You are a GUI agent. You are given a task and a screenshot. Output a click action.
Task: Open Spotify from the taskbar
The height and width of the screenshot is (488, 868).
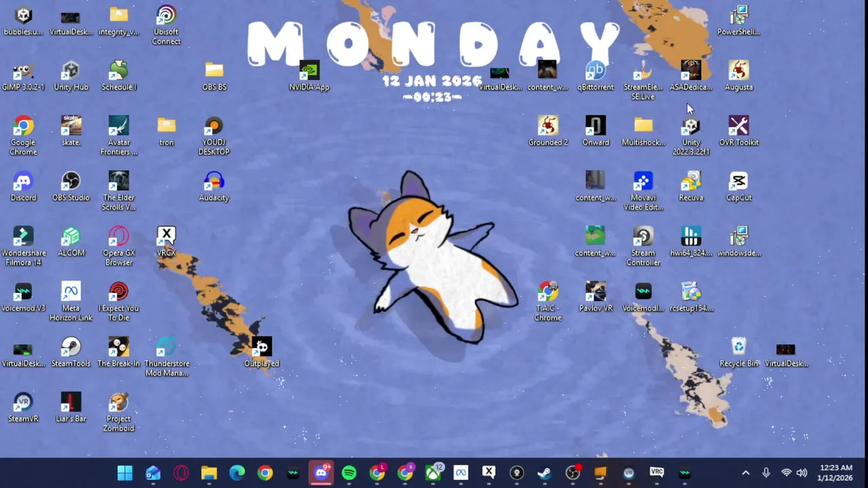click(x=349, y=473)
